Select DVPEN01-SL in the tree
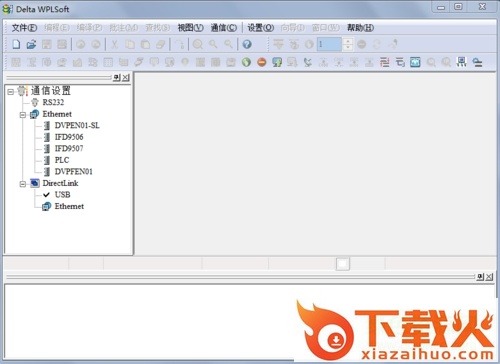Viewport: 500px width, 364px height. (77, 126)
